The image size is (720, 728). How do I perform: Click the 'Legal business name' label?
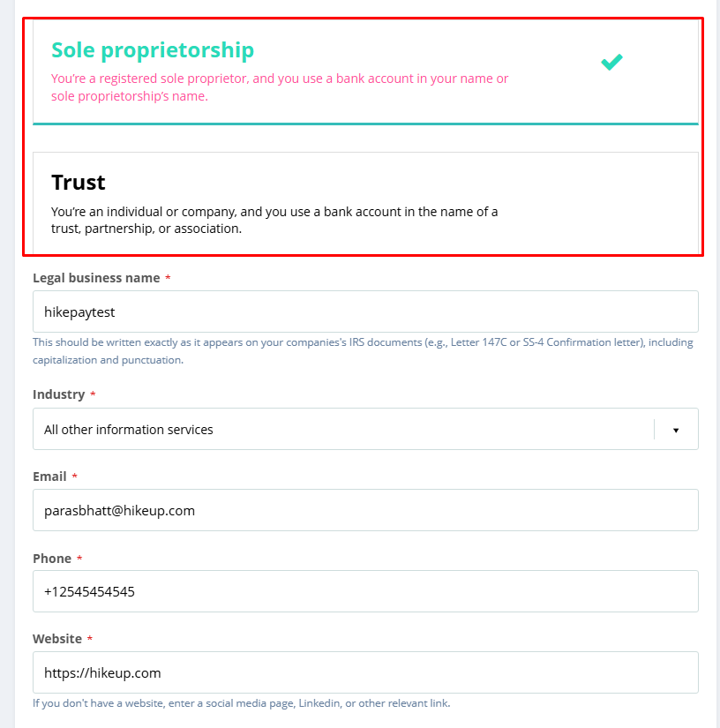coord(96,278)
